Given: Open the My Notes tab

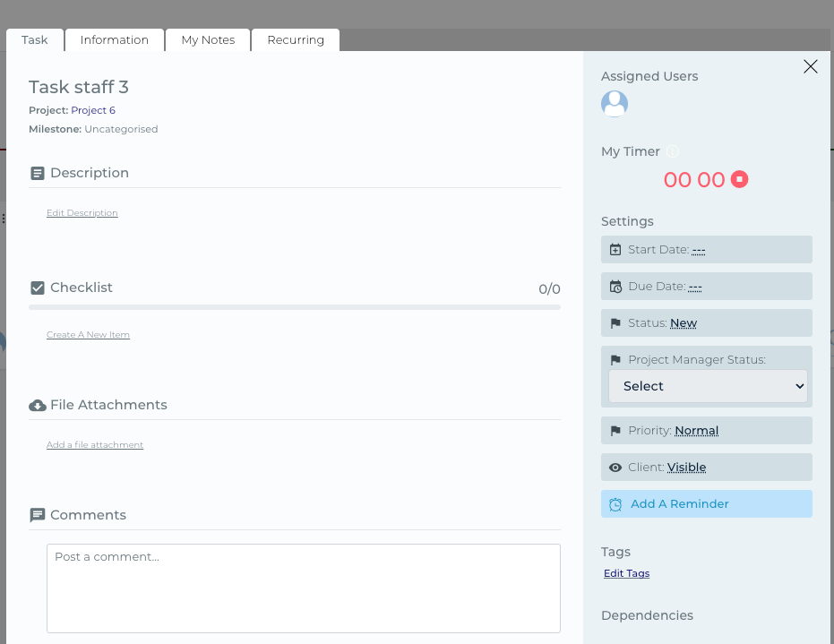Looking at the screenshot, I should point(208,40).
